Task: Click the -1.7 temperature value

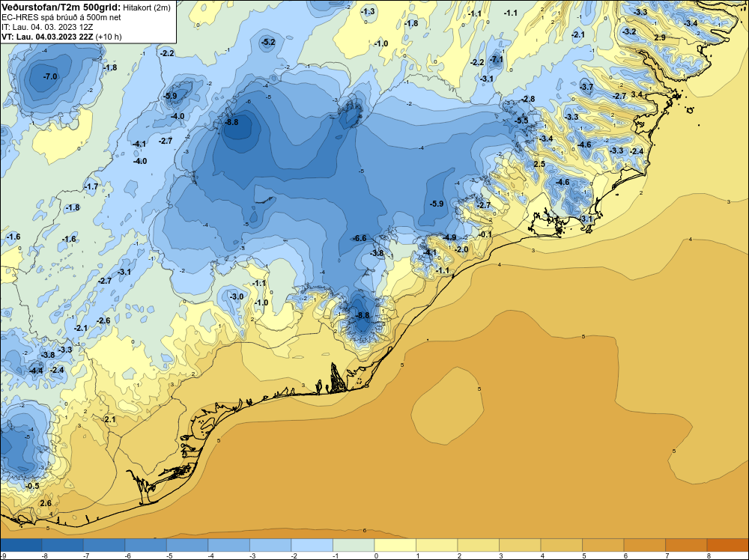Action: tap(91, 186)
